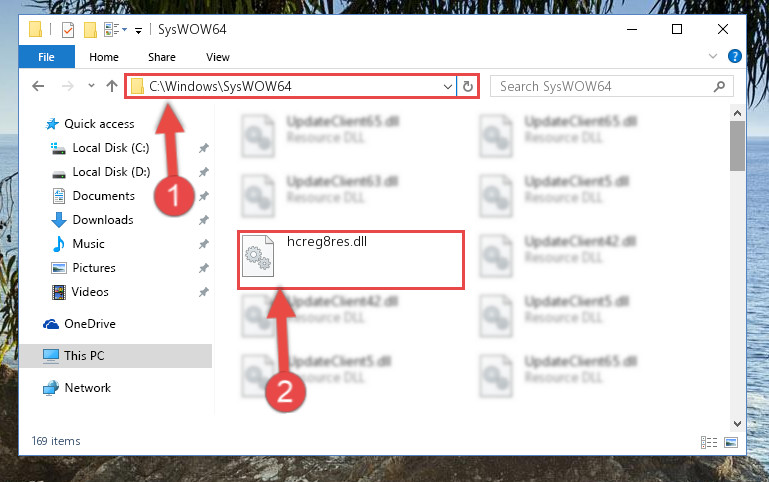The width and height of the screenshot is (769, 482).
Task: Open the File menu tab
Action: point(47,57)
